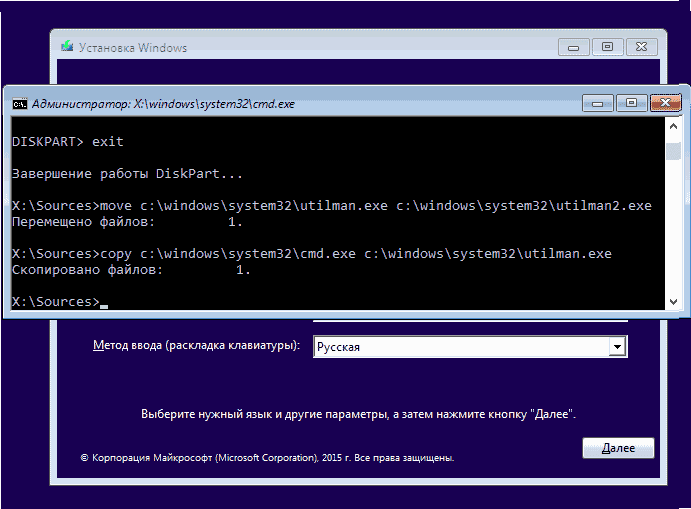Close the cmd.exe command prompt window
This screenshot has width=691, height=509.
664,102
